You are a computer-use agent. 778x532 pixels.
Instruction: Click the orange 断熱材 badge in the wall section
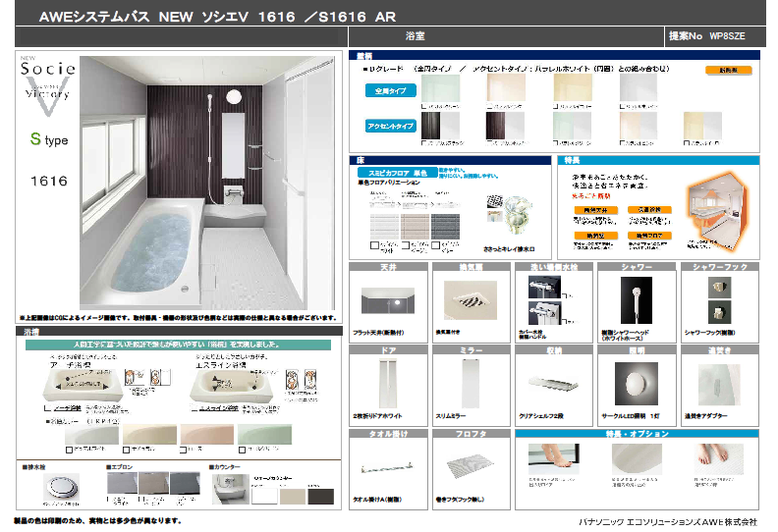728,70
